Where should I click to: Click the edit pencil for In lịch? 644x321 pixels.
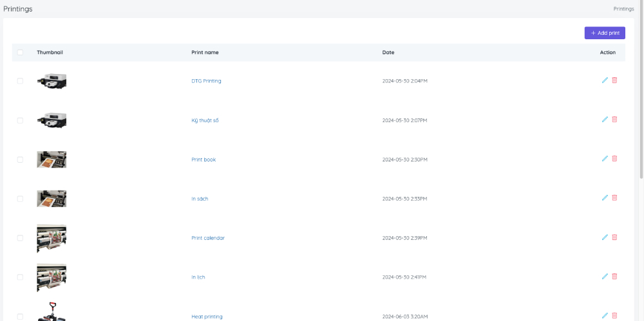605,276
